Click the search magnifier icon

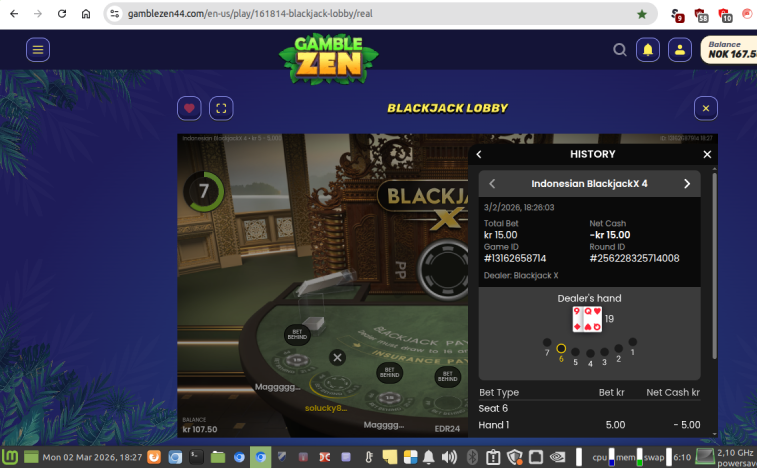tap(620, 49)
